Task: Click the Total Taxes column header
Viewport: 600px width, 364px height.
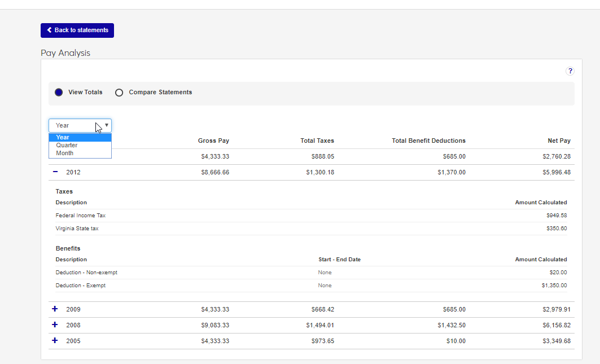Action: [x=317, y=141]
